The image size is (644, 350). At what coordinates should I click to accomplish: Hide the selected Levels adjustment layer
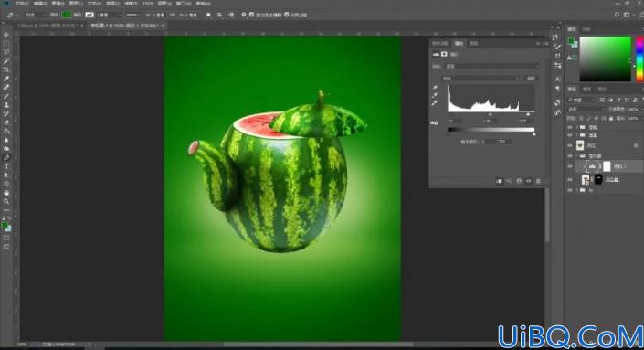tap(570, 166)
